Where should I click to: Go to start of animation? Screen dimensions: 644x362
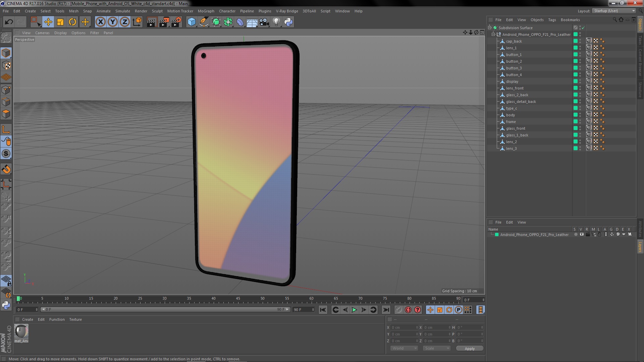point(323,310)
